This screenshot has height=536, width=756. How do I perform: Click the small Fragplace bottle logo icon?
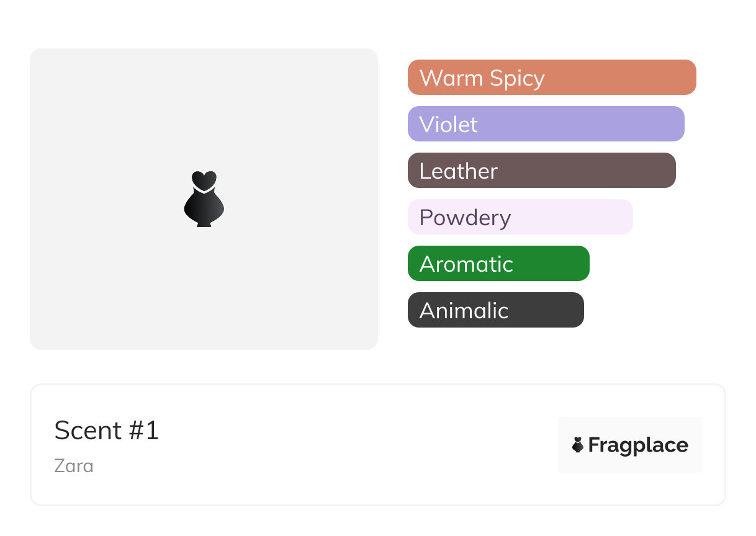pos(578,445)
